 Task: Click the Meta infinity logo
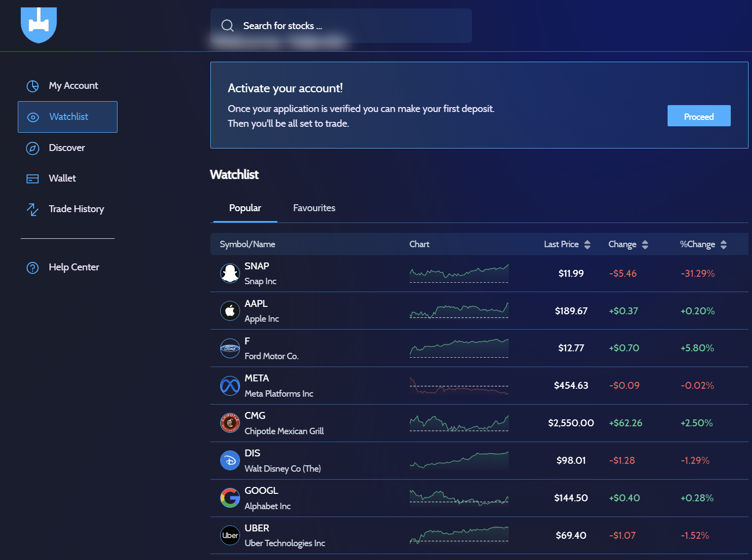tap(230, 385)
